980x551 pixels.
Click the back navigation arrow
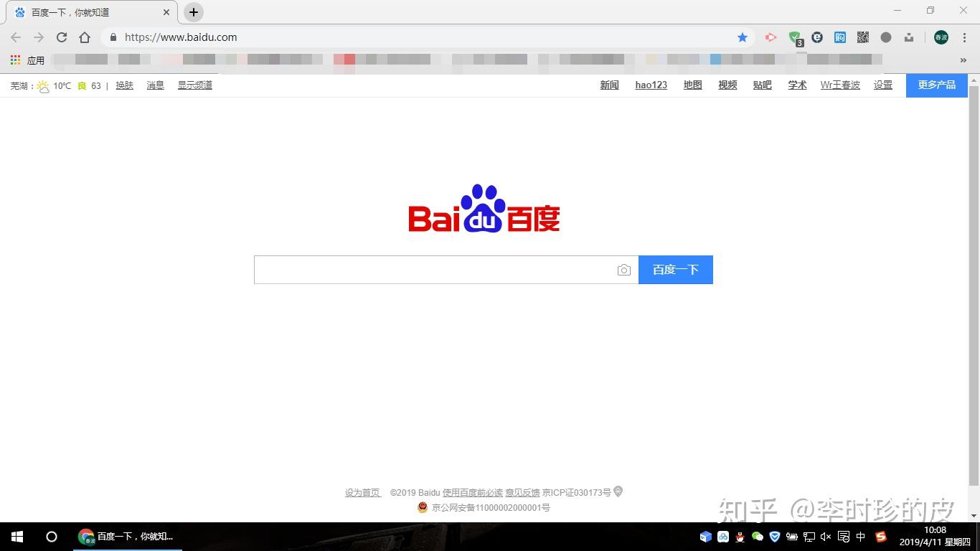[16, 37]
